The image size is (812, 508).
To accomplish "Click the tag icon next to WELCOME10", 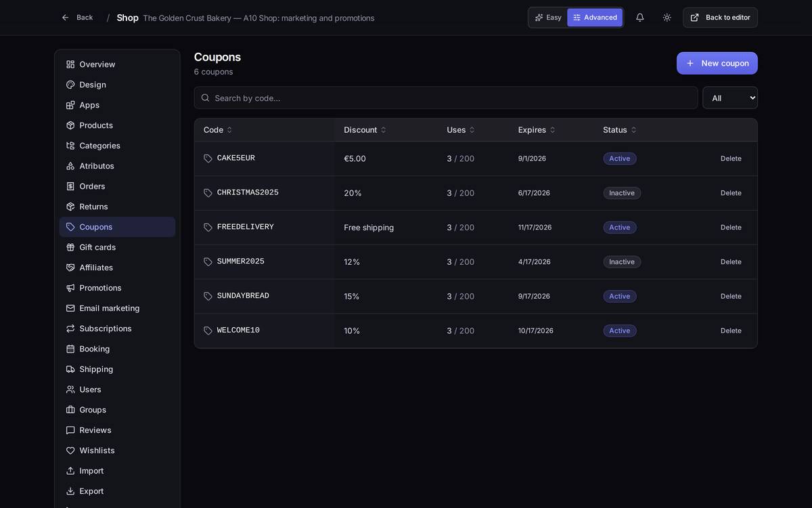I will point(208,331).
